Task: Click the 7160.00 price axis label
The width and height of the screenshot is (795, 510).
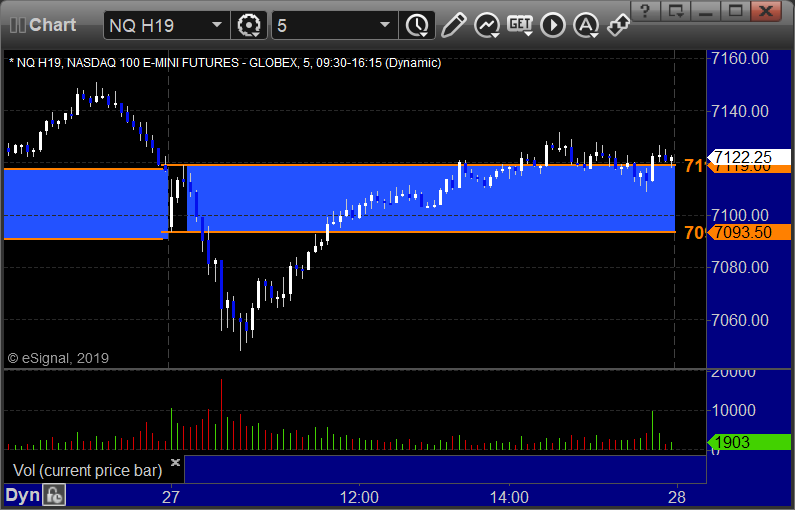Action: click(x=740, y=59)
